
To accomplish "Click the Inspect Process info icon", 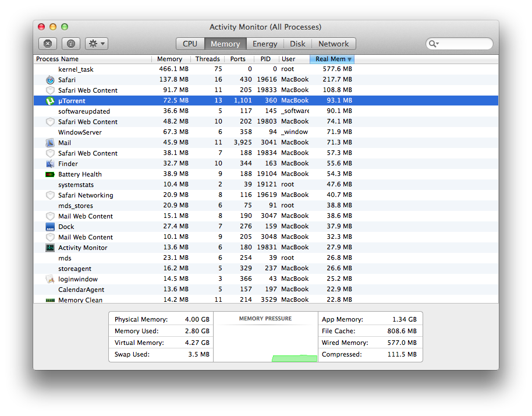I will pos(71,44).
